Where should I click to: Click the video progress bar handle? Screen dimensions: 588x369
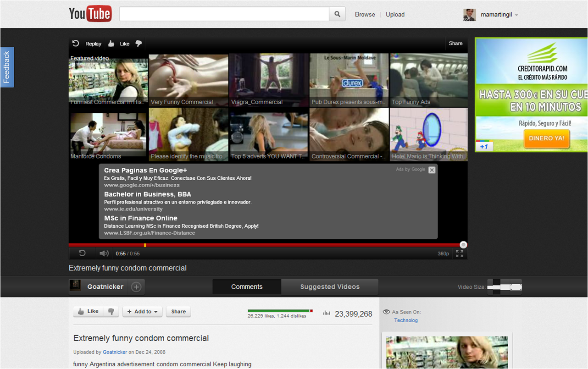coord(463,245)
